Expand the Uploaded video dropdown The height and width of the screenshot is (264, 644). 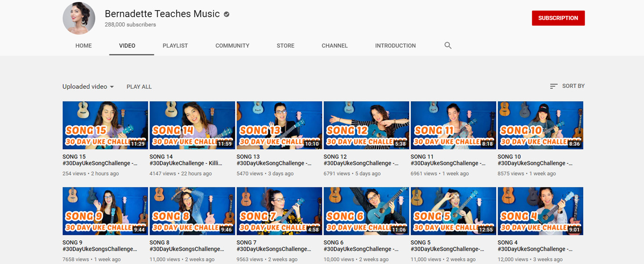pyautogui.click(x=88, y=87)
